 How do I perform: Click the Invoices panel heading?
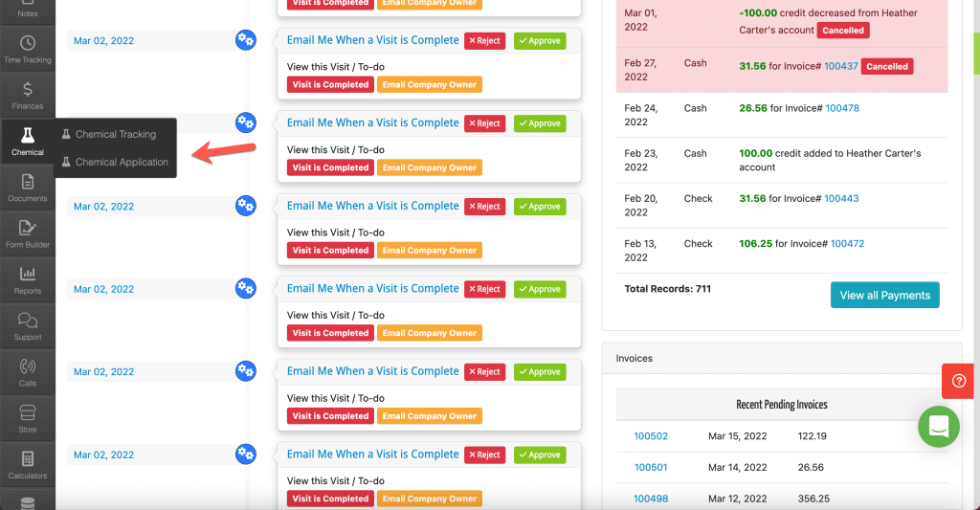point(634,358)
